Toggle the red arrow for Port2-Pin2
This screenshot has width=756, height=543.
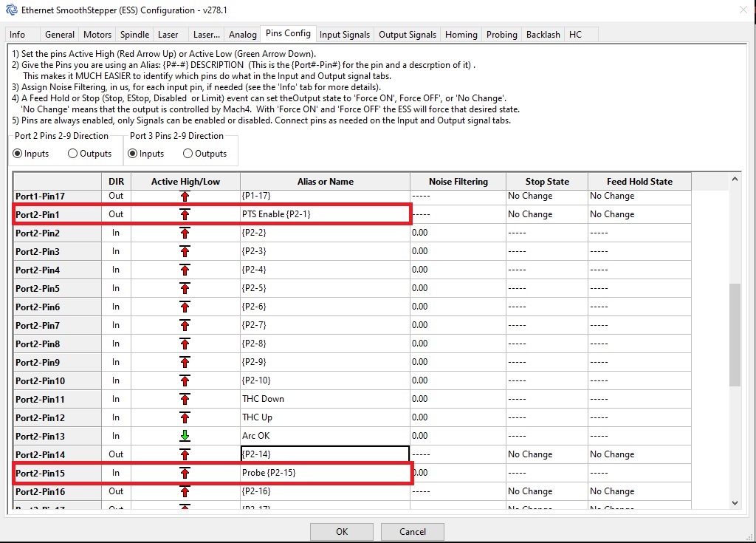185,232
